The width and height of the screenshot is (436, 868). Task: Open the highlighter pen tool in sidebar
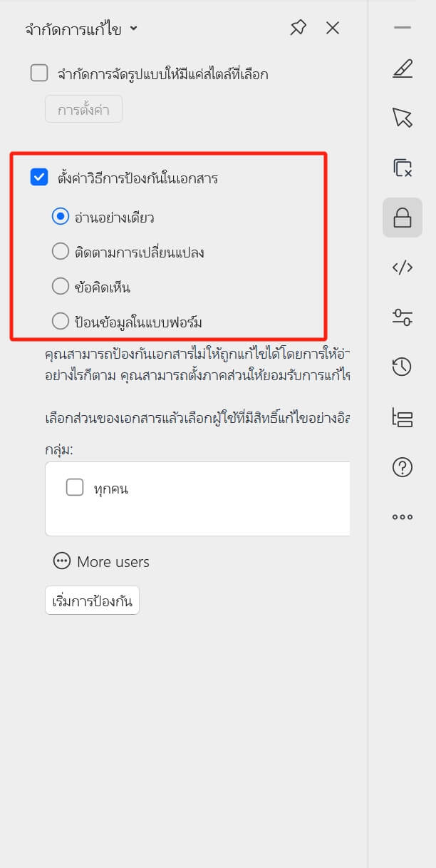403,70
